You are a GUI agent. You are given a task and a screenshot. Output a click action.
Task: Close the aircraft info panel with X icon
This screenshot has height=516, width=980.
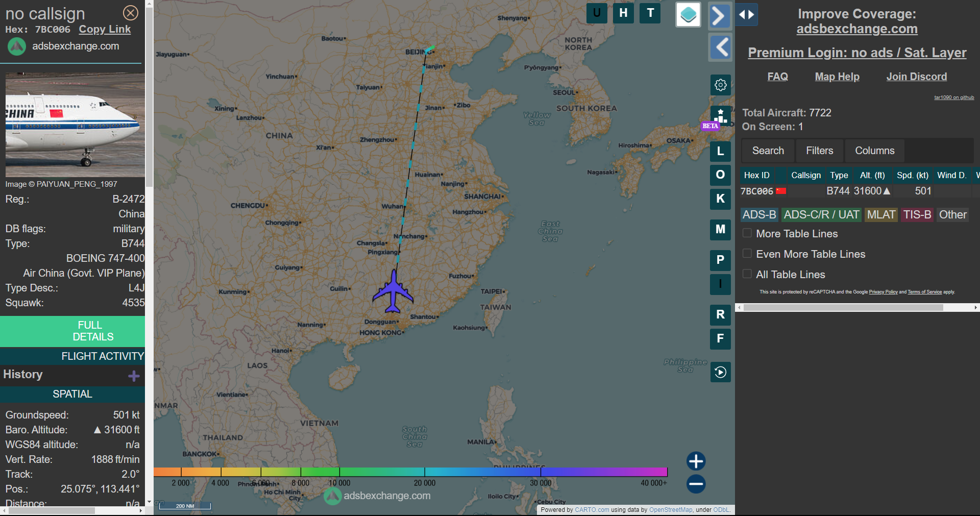click(131, 13)
